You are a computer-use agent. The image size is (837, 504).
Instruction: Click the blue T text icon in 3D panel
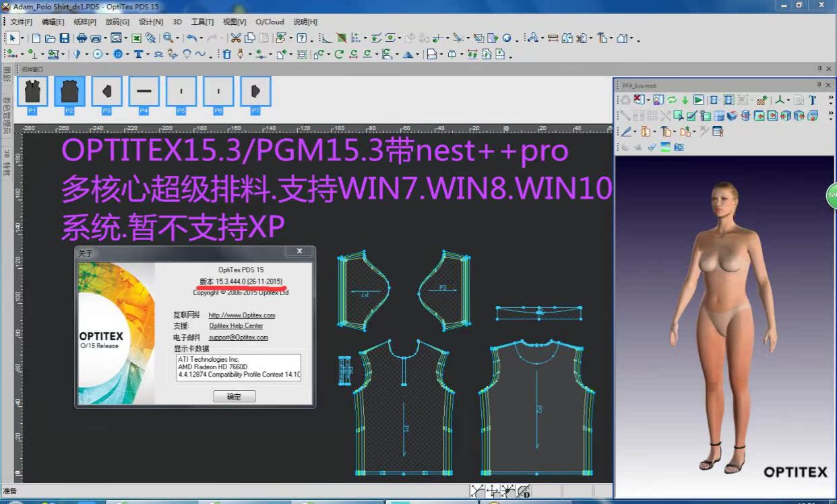coord(812,100)
